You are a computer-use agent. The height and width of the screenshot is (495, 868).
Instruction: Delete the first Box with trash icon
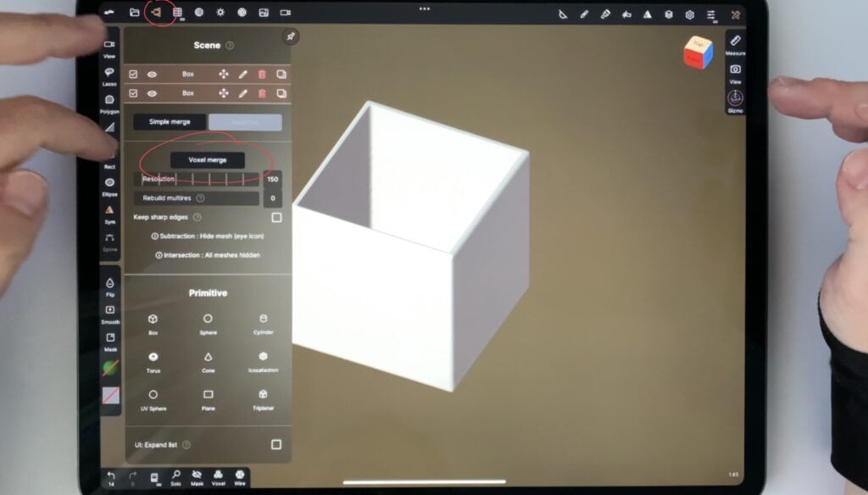(261, 75)
